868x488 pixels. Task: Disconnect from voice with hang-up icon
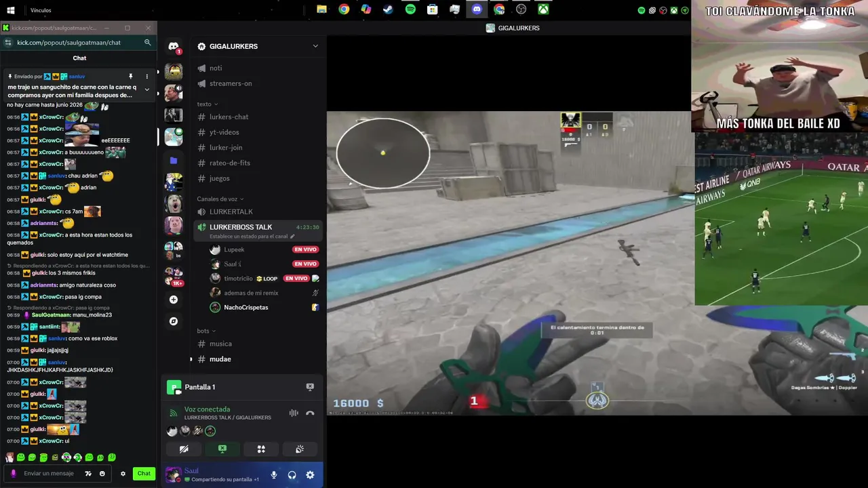(x=310, y=413)
